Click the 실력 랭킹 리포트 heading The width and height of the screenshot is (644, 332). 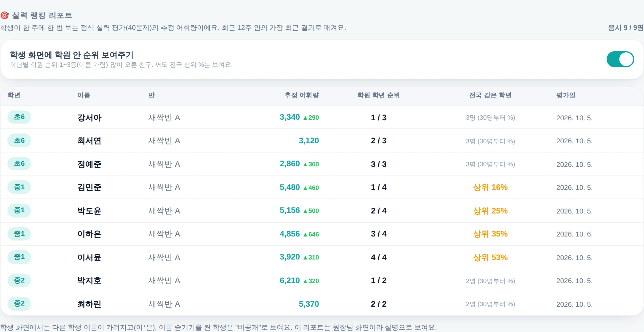click(42, 15)
